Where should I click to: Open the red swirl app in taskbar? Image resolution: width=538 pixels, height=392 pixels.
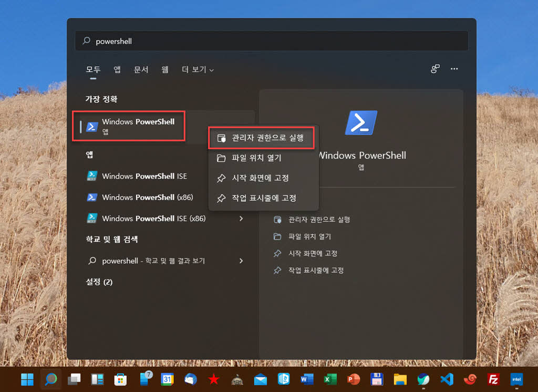470,379
